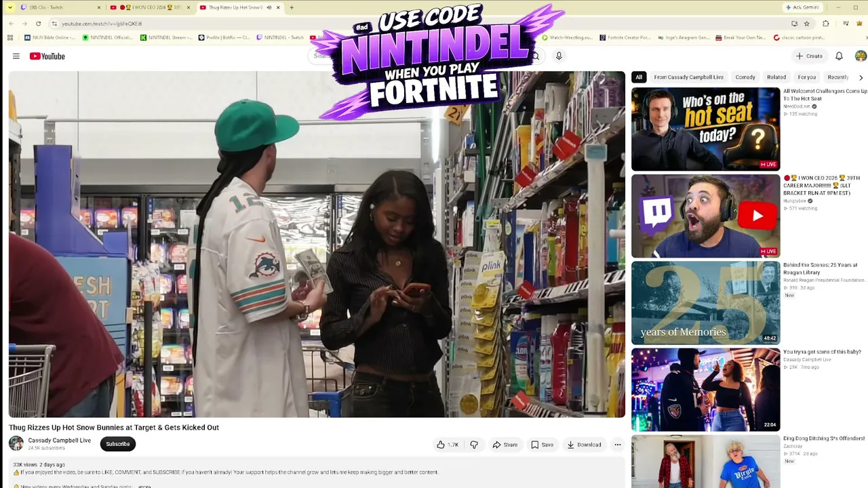Save the video to a playlist
Screen dimensions: 868x488
tap(542, 445)
